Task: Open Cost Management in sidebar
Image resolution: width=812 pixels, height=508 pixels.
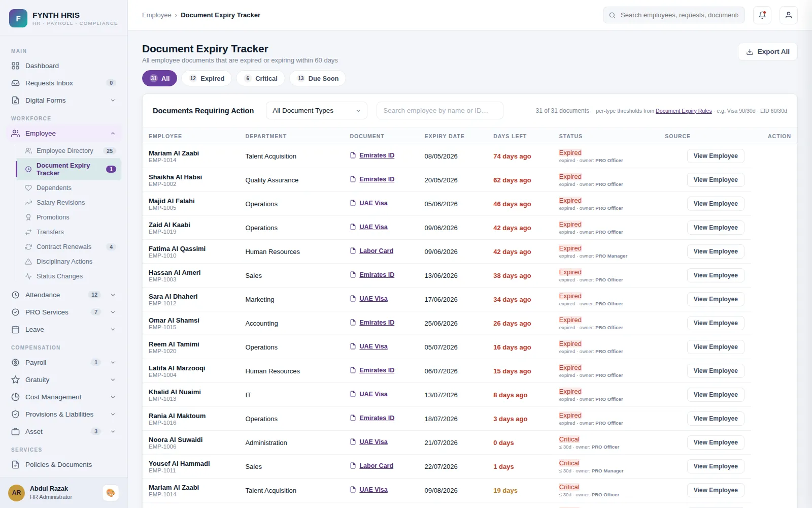Action: [x=63, y=397]
